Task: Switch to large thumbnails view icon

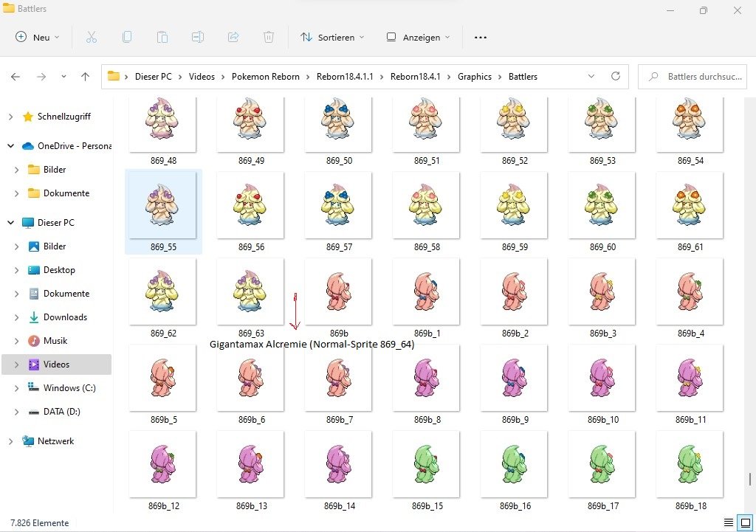Action: pos(746,522)
